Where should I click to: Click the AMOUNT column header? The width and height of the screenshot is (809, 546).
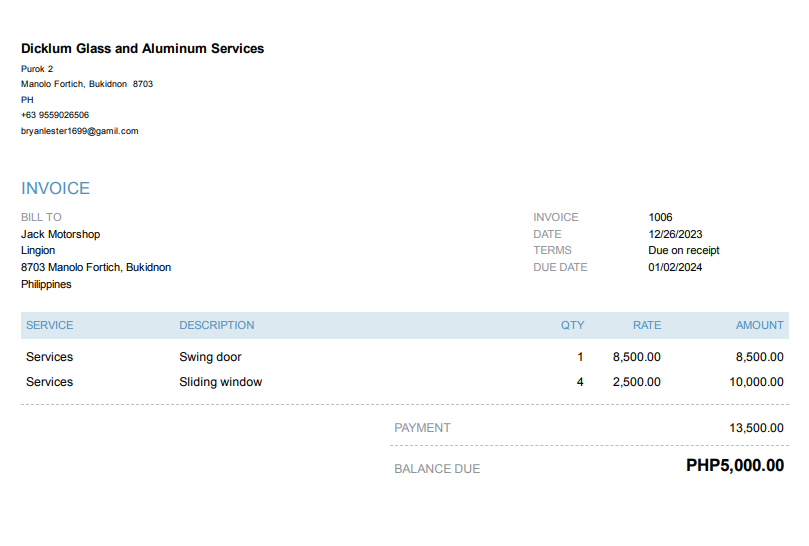point(759,325)
